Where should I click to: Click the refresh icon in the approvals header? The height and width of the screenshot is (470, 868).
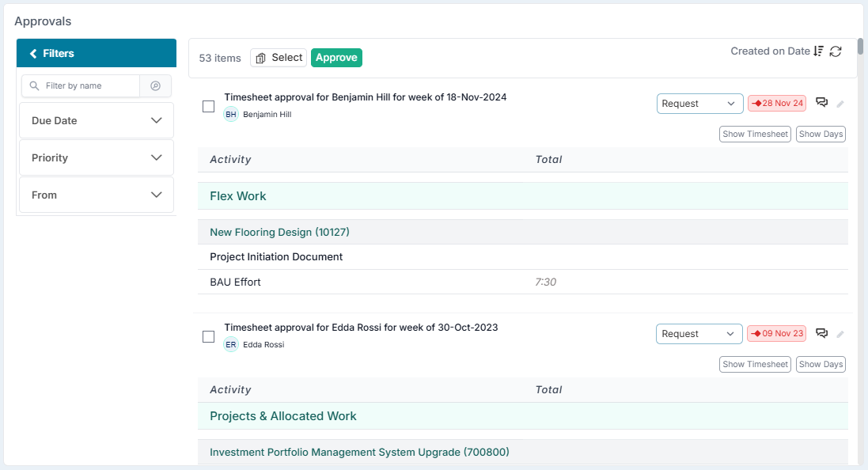(x=836, y=51)
